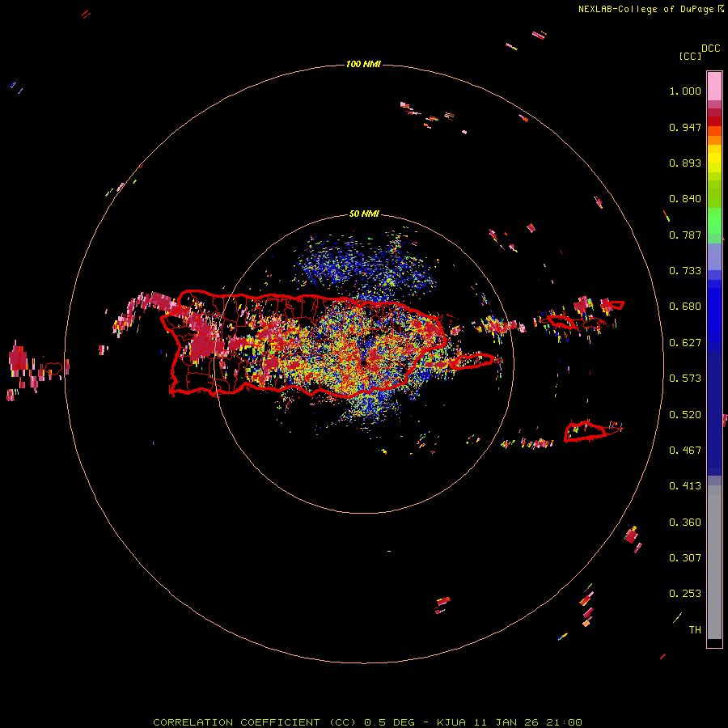This screenshot has width=728, height=728.
Task: Click the 0.360 legend value
Action: click(x=685, y=523)
